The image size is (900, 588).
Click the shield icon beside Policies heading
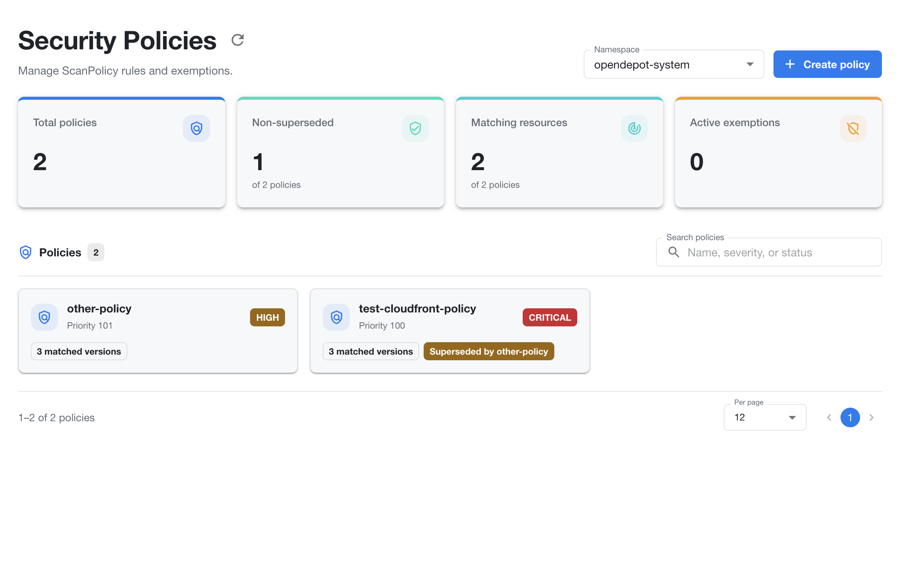[26, 252]
